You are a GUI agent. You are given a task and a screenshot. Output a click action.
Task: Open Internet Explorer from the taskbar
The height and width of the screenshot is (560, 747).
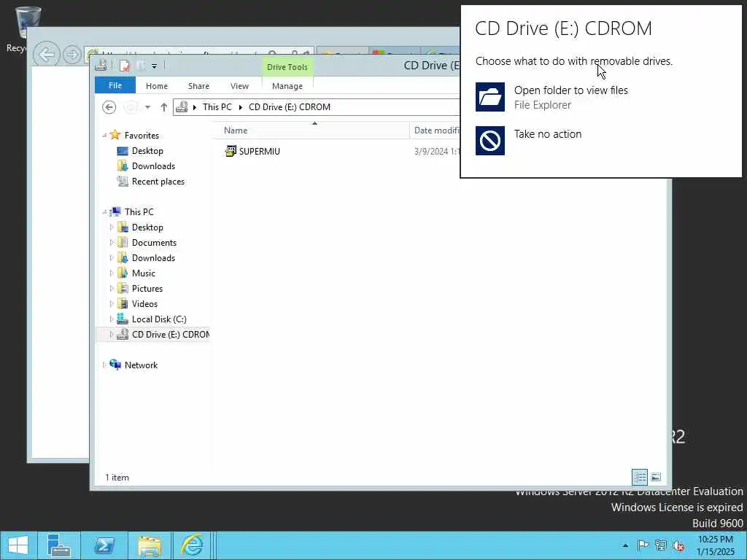193,545
